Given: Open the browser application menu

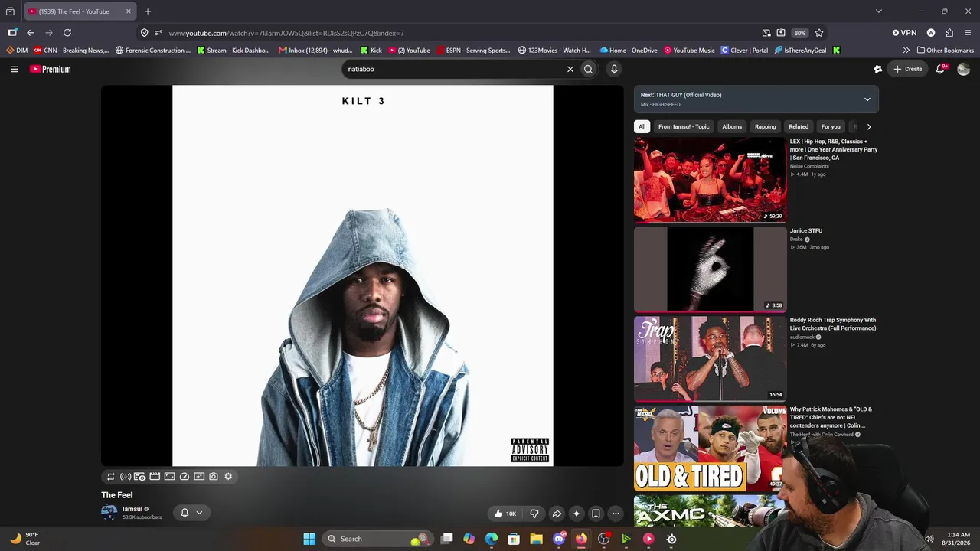Looking at the screenshot, I should pyautogui.click(x=968, y=33).
